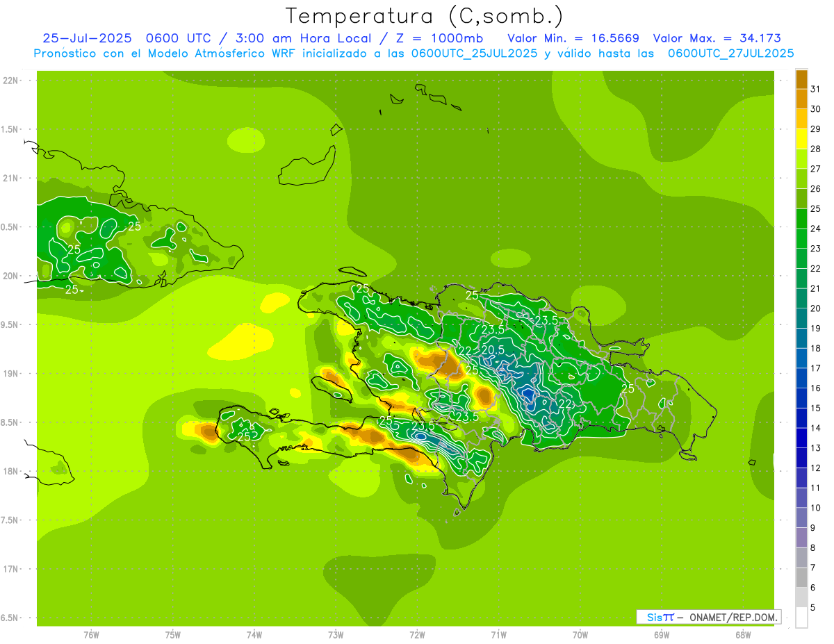Click the "22N" latitude label

(x=11, y=81)
